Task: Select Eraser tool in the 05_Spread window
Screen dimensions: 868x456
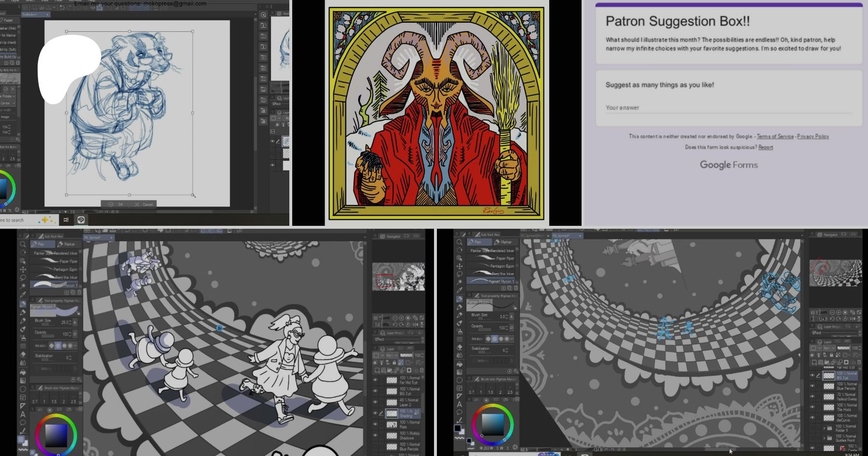Action: pyautogui.click(x=460, y=347)
